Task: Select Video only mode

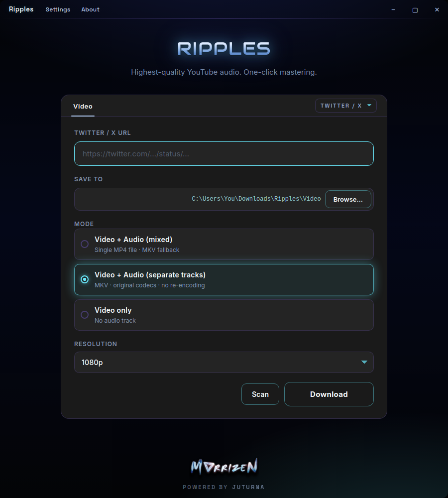Action: [x=224, y=315]
